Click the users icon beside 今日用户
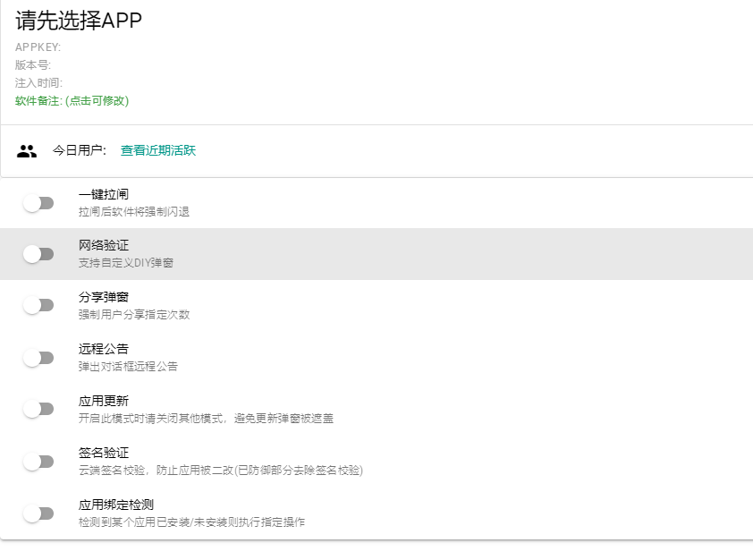The image size is (753, 560). tap(27, 151)
